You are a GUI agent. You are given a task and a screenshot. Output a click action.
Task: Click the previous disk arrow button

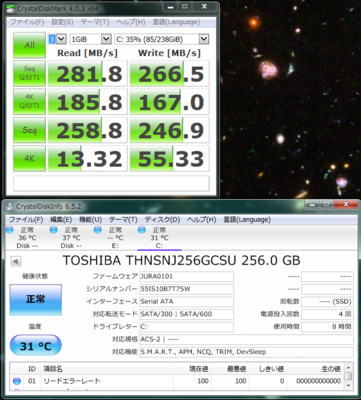coord(15,261)
